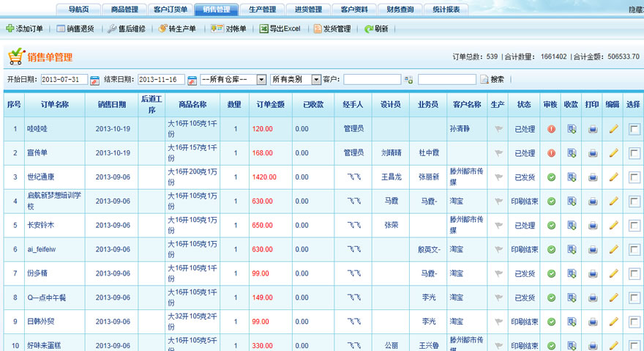
Task: Switch to 财务查询 tab
Action: coord(400,10)
